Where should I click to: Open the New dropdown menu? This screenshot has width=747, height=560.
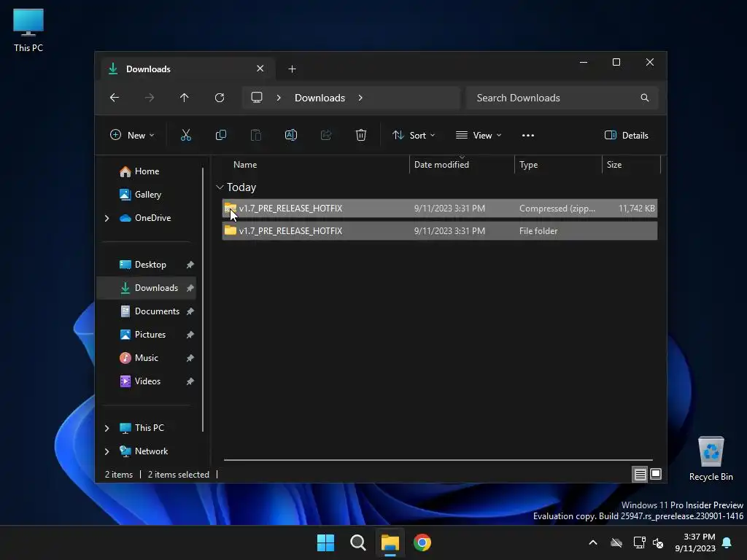(132, 135)
